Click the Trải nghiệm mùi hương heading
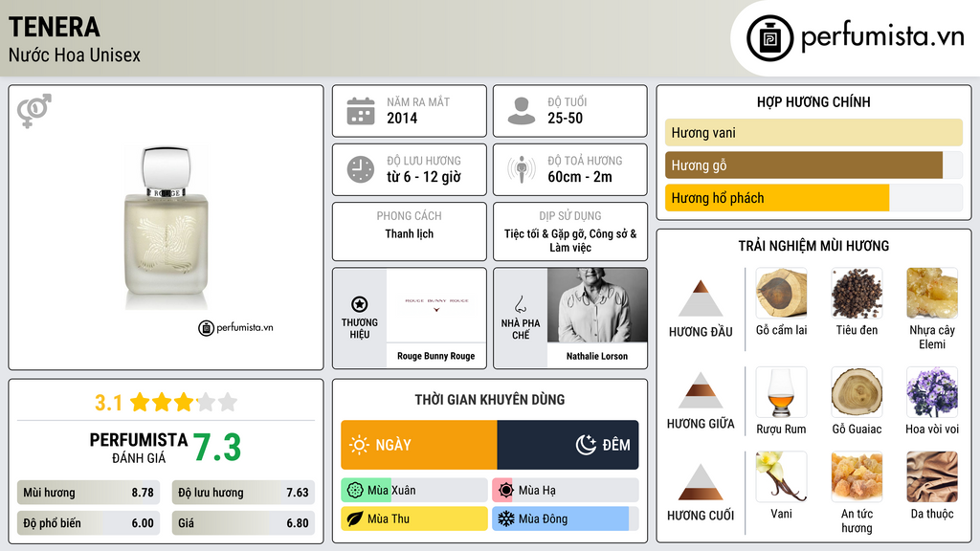The height and width of the screenshot is (551, 980). tap(813, 246)
